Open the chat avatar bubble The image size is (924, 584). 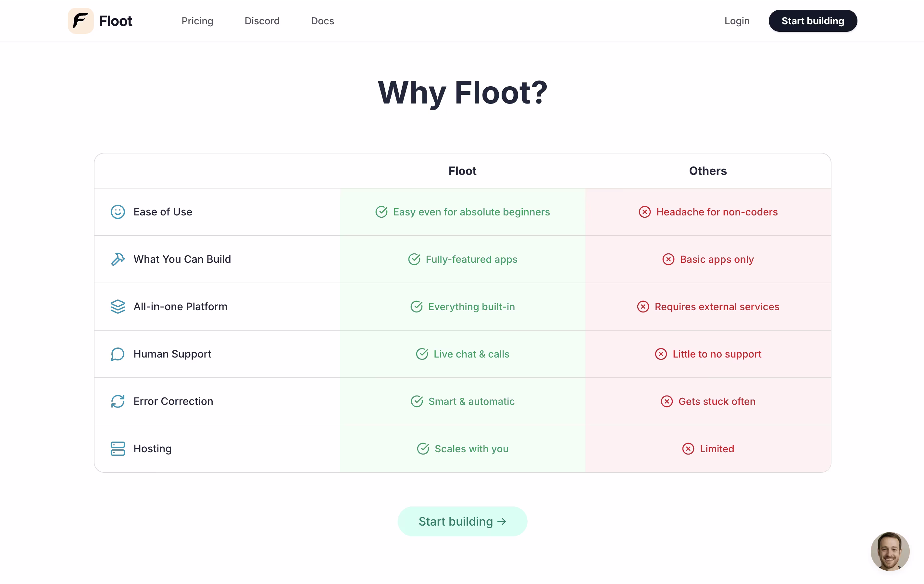click(890, 551)
